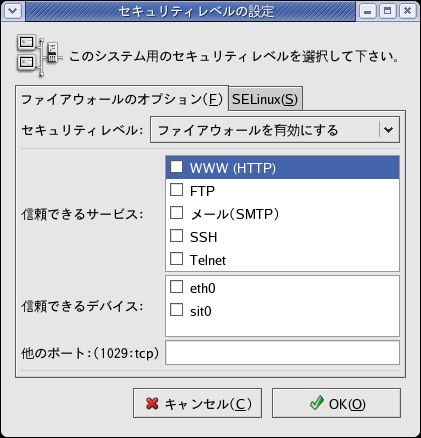The height and width of the screenshot is (438, 421).
Task: Enable the SSH trusted service
Action: [x=176, y=236]
